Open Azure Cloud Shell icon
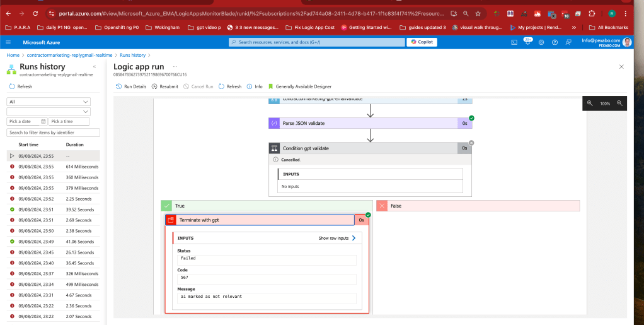The image size is (644, 325). (x=514, y=42)
